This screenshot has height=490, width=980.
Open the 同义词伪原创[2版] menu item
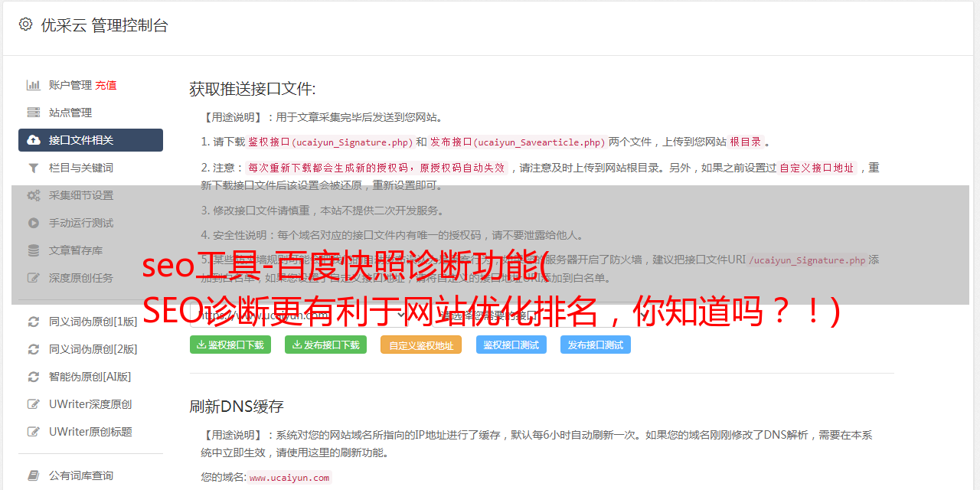tap(90, 349)
